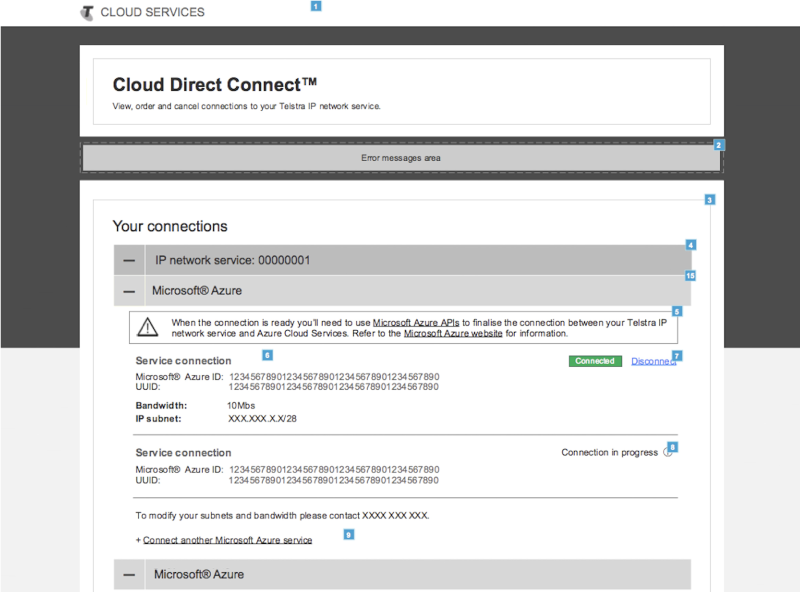The image size is (800, 592).
Task: Click the Error messages area bar
Action: tap(402, 158)
